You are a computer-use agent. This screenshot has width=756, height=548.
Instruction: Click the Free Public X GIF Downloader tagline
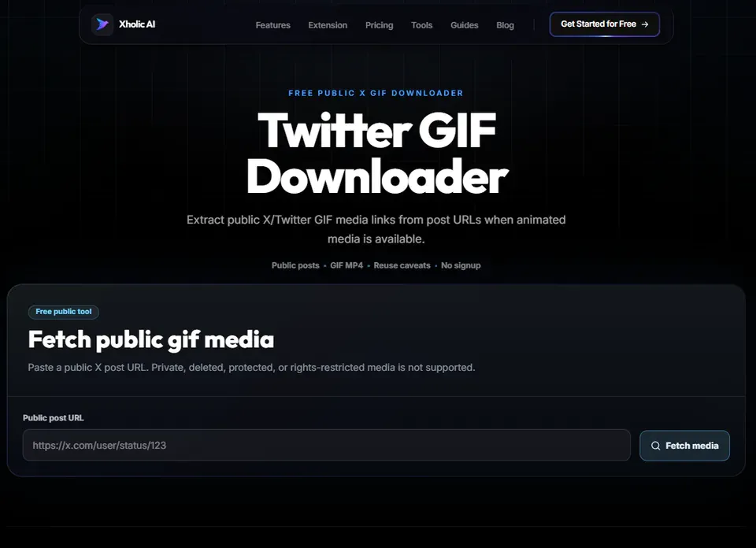click(x=376, y=93)
